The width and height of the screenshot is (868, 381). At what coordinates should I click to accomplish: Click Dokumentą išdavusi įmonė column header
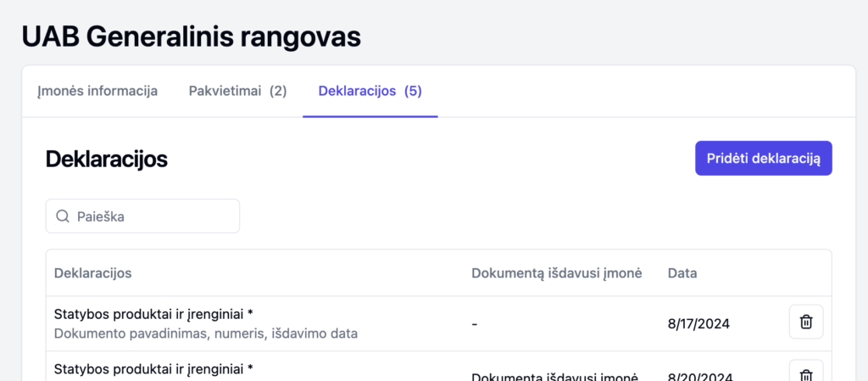556,273
